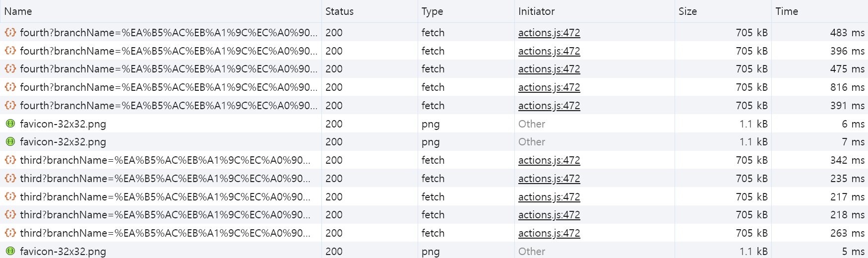Click the image icon of the 7 ms favicon row
This screenshot has width=868, height=258.
coord(10,142)
